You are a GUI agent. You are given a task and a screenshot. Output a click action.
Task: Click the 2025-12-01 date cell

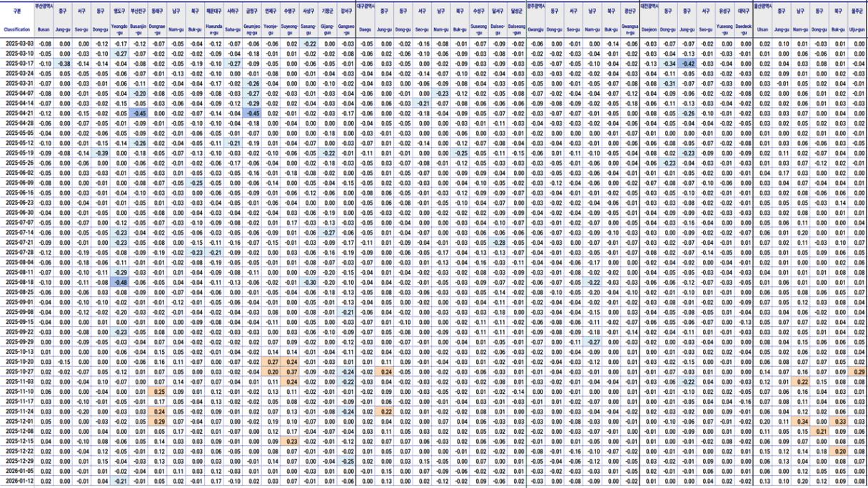point(17,421)
